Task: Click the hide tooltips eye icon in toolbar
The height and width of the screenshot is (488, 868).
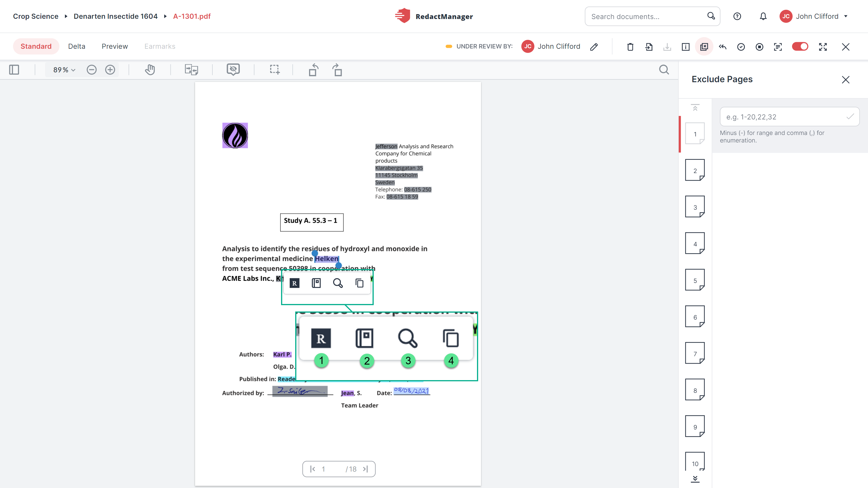Action: click(233, 70)
